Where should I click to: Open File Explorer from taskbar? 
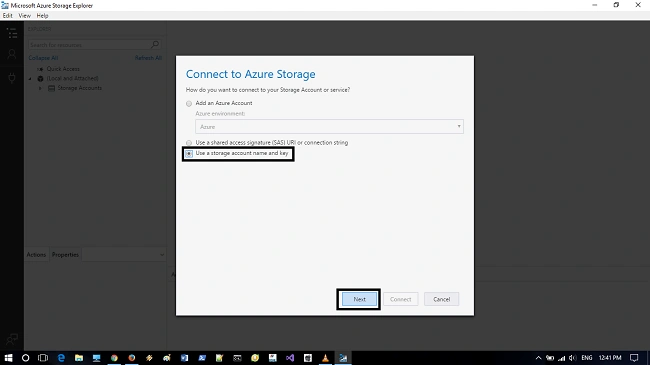(79, 358)
